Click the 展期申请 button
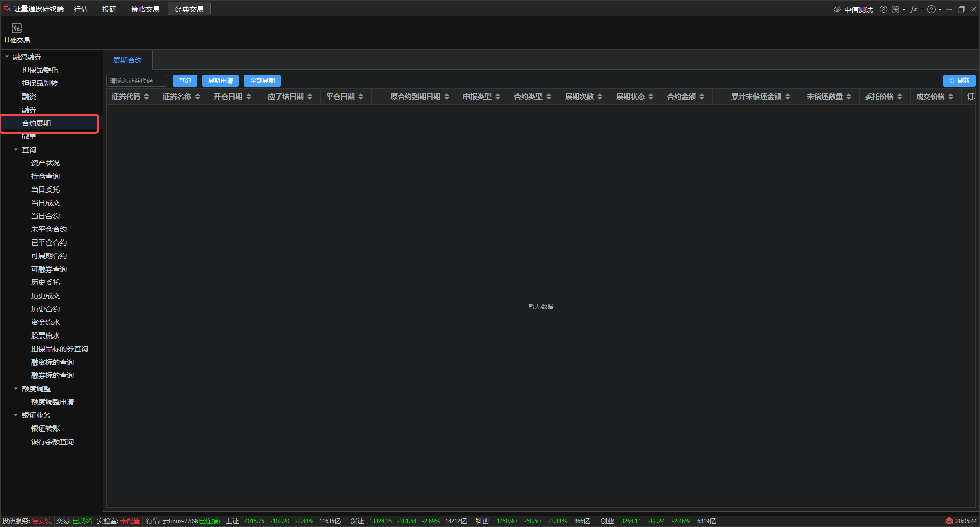Screen dimensions: 980x527 click(220, 81)
